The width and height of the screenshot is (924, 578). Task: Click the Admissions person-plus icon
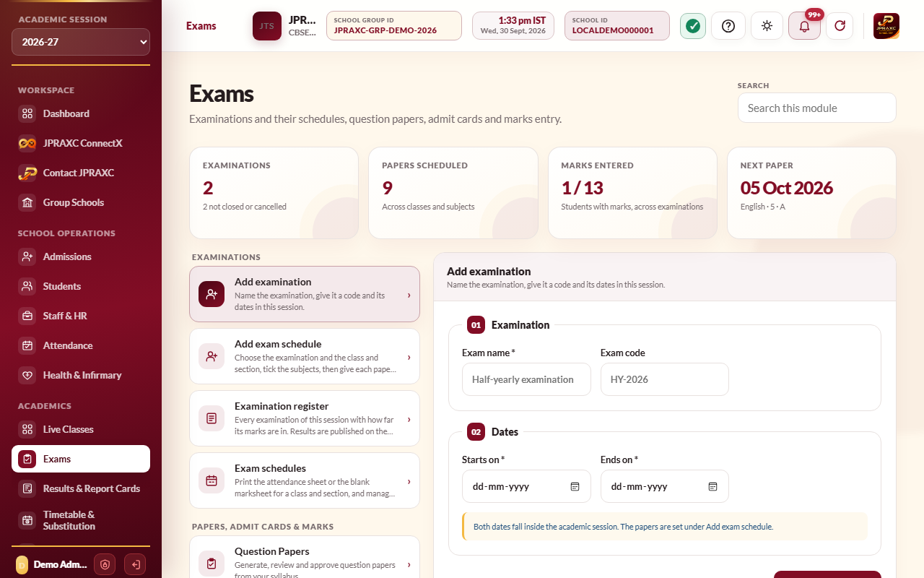pos(27,256)
